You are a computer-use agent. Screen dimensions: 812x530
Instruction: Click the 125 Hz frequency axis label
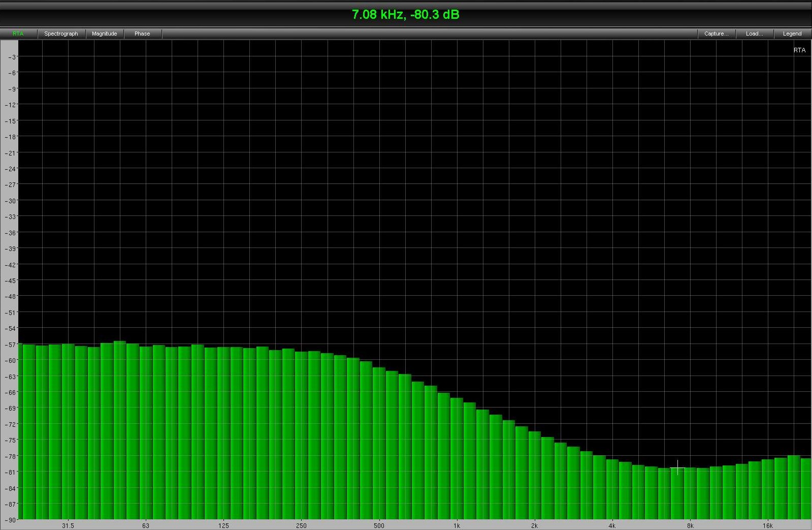pos(223,525)
